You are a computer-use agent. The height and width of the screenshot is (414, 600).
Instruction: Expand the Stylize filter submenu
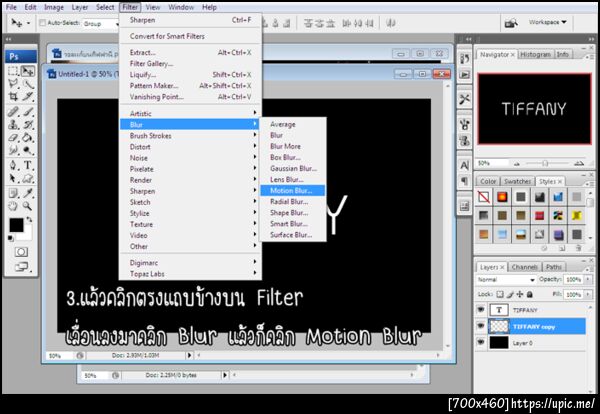pyautogui.click(x=190, y=213)
